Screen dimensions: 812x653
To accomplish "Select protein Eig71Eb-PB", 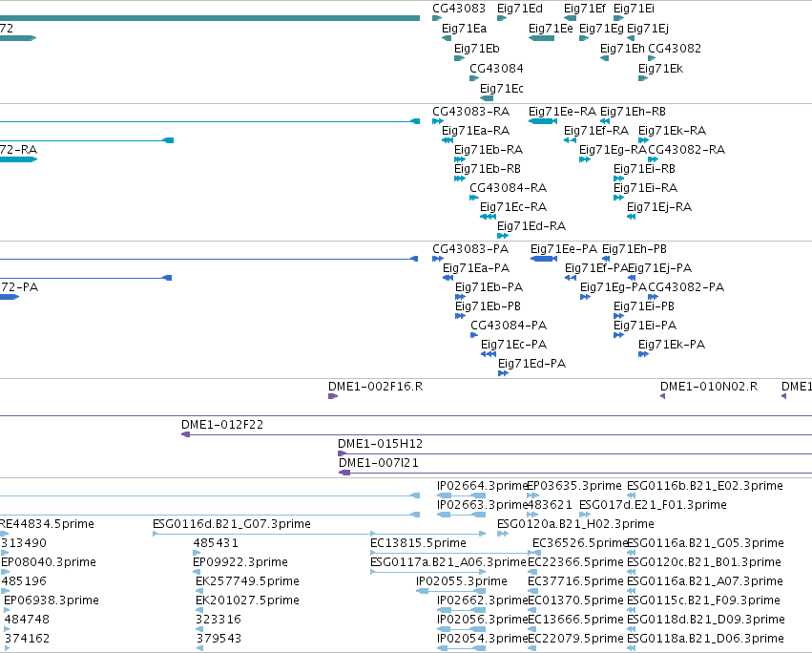I will point(488,306).
